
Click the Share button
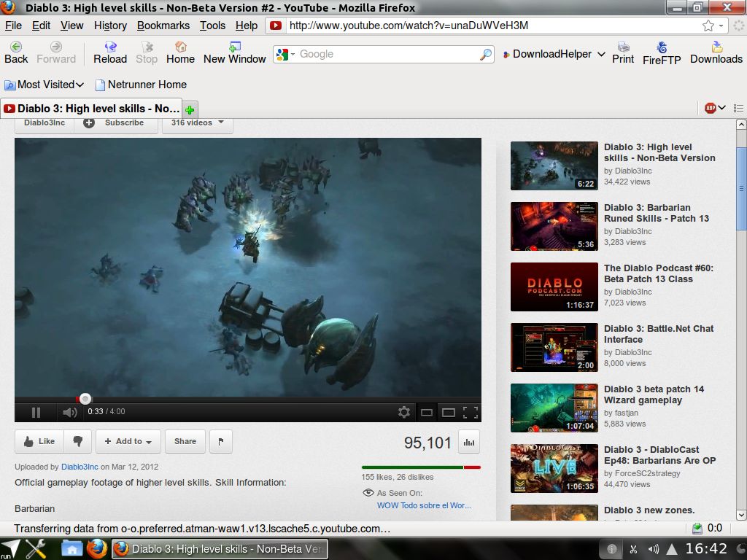[185, 441]
